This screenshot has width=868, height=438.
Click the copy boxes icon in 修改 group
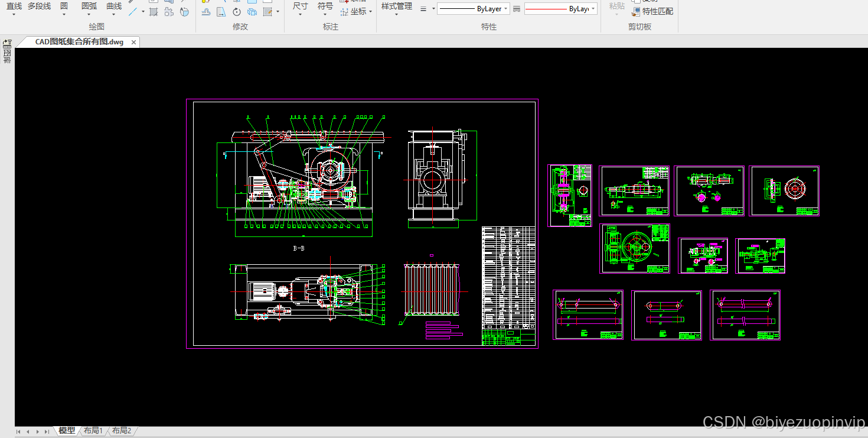coord(252,12)
